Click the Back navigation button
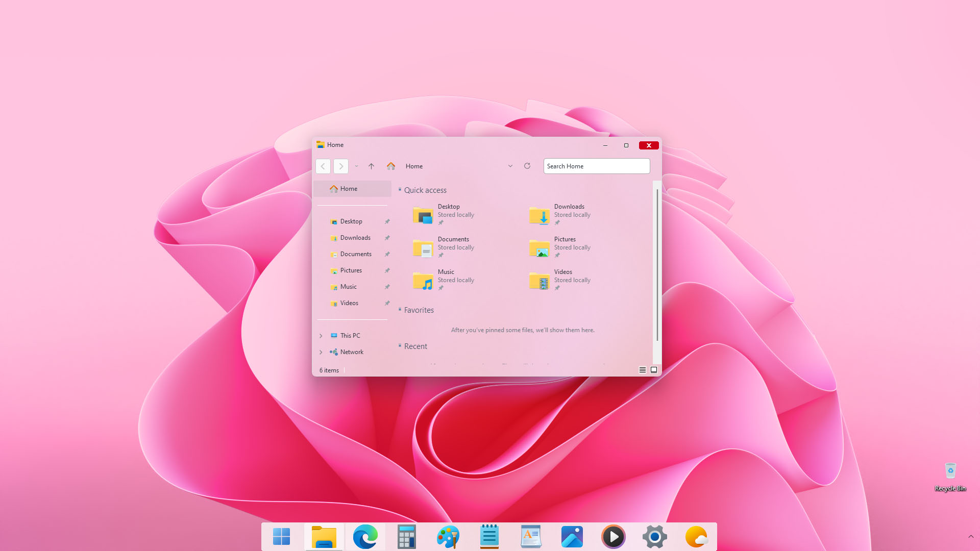This screenshot has width=980, height=551. (323, 166)
